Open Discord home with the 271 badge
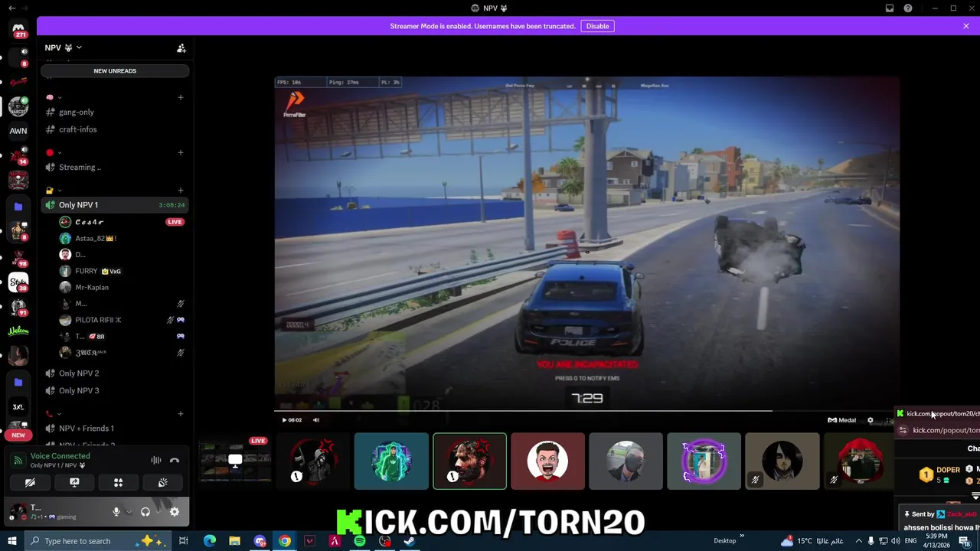This screenshot has height=551, width=980. click(x=18, y=29)
